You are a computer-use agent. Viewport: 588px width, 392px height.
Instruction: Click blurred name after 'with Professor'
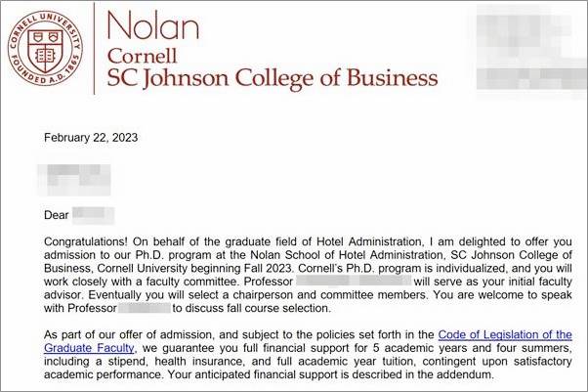[145, 308]
